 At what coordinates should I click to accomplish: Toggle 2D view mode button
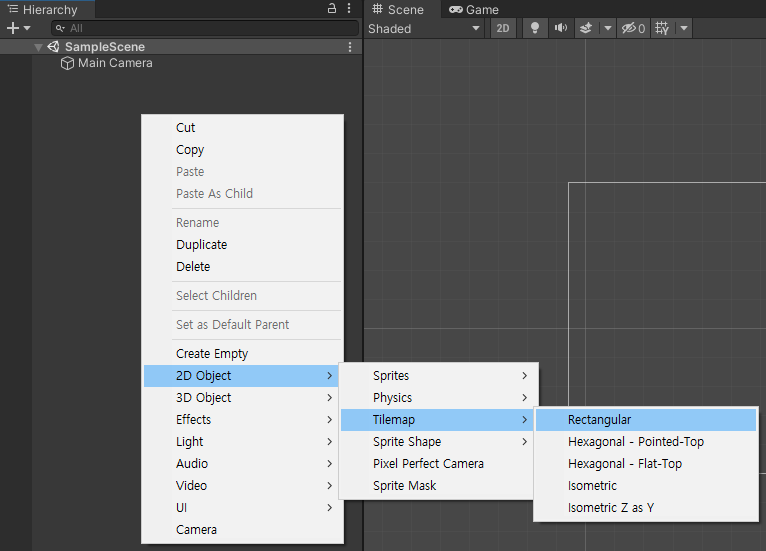(503, 28)
